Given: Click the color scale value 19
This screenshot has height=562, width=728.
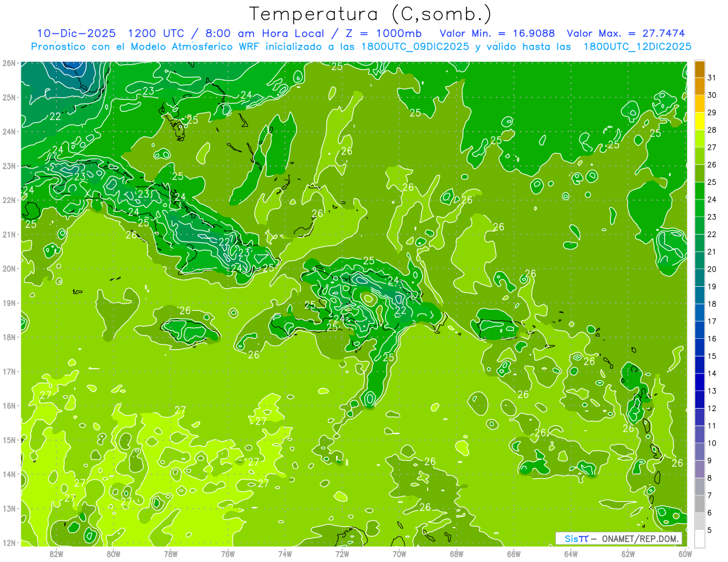Looking at the screenshot, I should point(712,287).
